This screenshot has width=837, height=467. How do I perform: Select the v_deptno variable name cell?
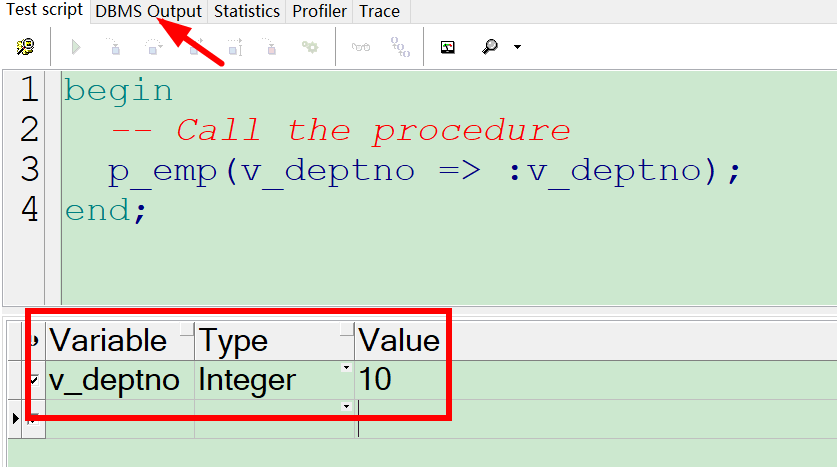(120, 380)
